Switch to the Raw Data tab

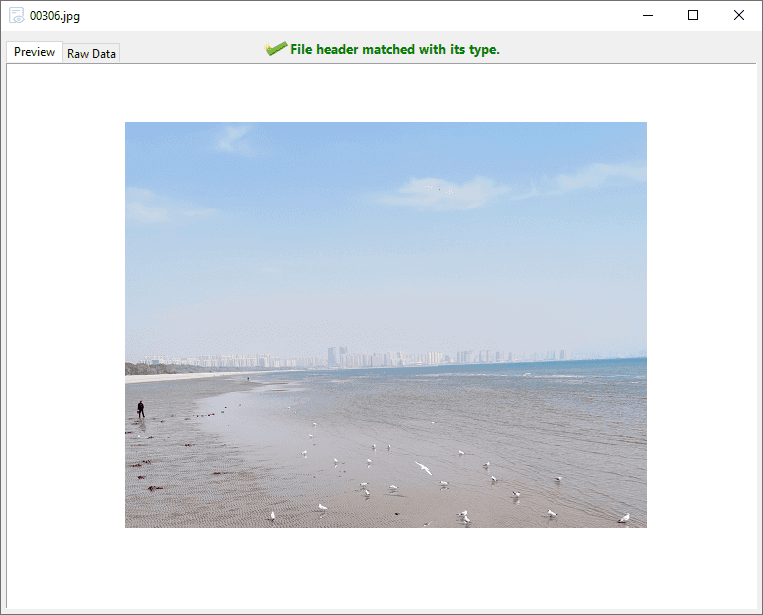91,54
